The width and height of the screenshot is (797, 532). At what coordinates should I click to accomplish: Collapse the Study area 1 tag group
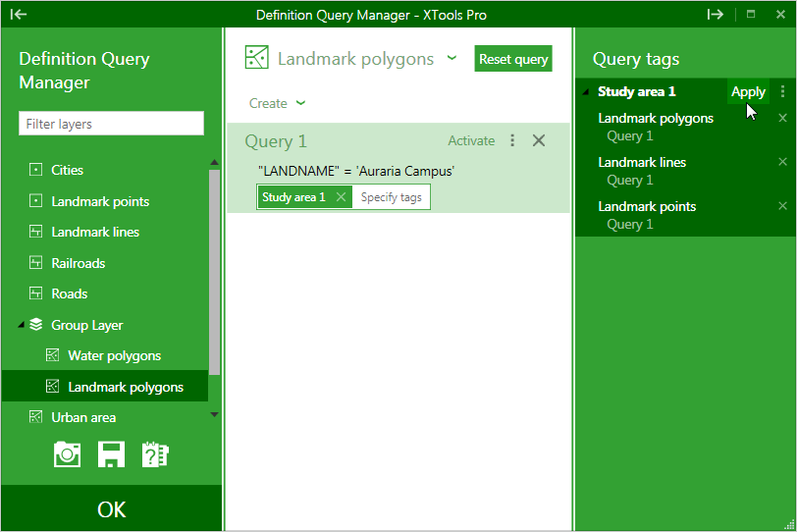tap(586, 92)
